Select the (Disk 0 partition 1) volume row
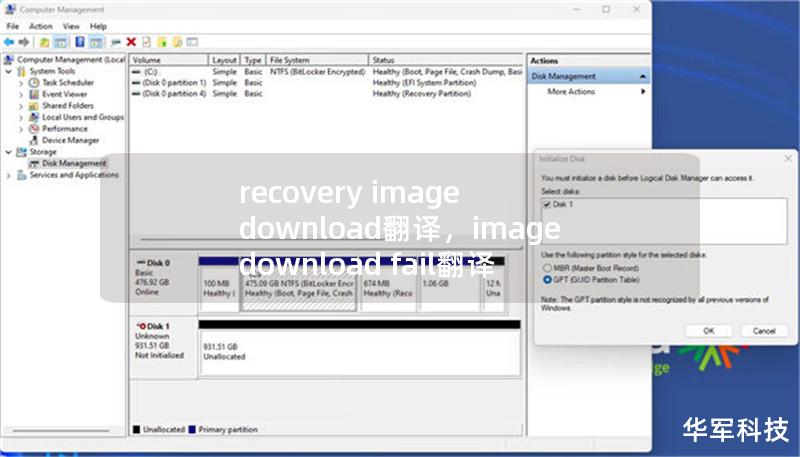 tap(327, 83)
